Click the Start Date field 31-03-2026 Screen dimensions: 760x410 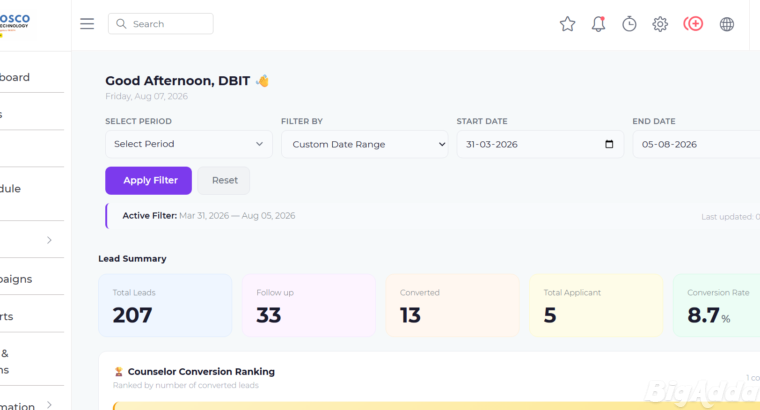pos(540,144)
